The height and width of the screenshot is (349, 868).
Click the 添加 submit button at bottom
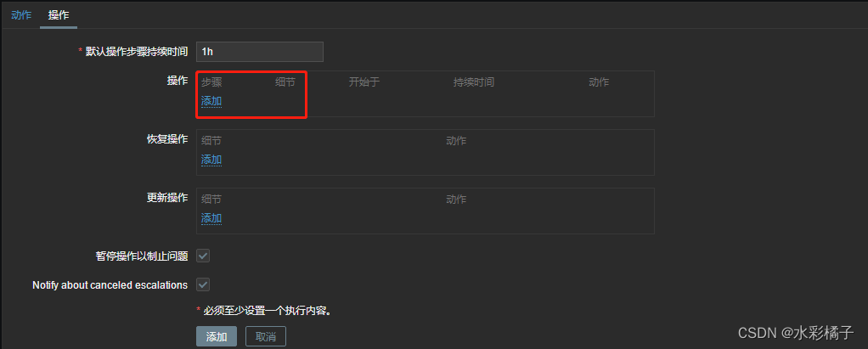(x=217, y=336)
